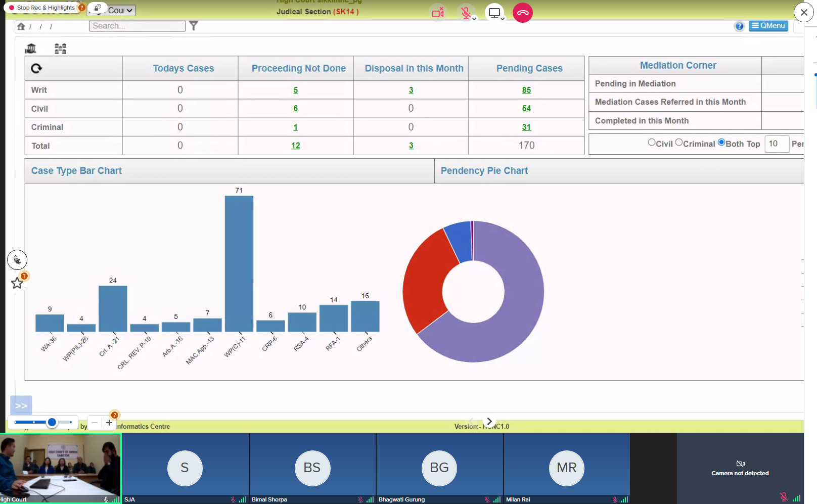Zoom out with the minus button

click(95, 423)
